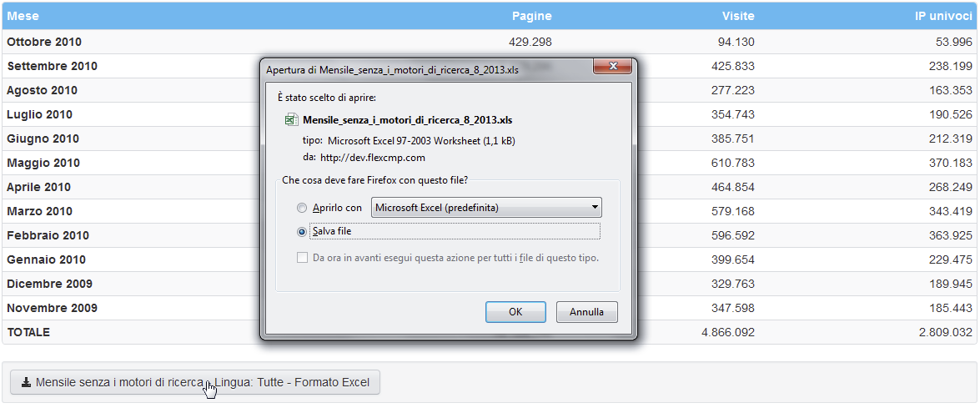980x408 pixels.
Task: Click the Pagine column header
Action: coord(532,16)
